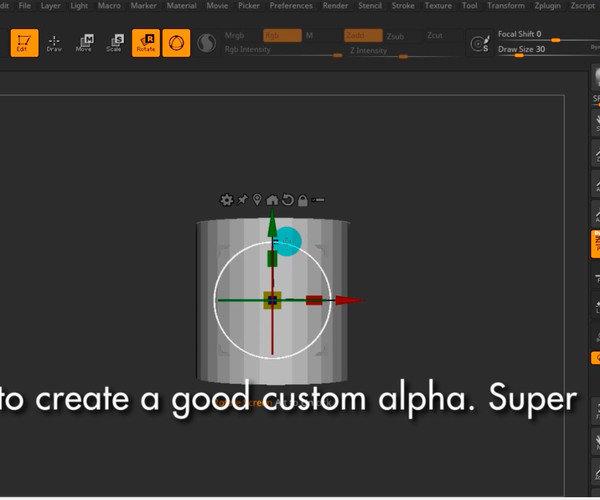Click the symmetric brush size icon
The height and width of the screenshot is (500, 600).
pyautogui.click(x=480, y=43)
